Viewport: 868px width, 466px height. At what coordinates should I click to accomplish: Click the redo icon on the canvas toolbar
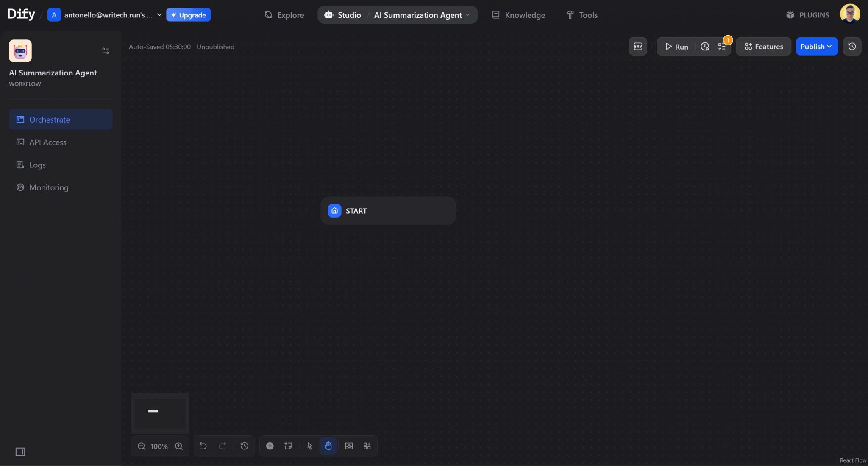223,446
